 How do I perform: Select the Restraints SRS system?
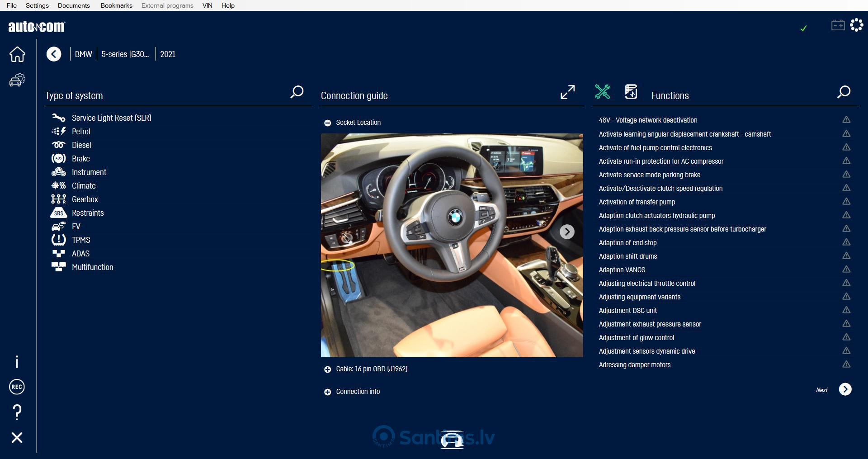88,213
